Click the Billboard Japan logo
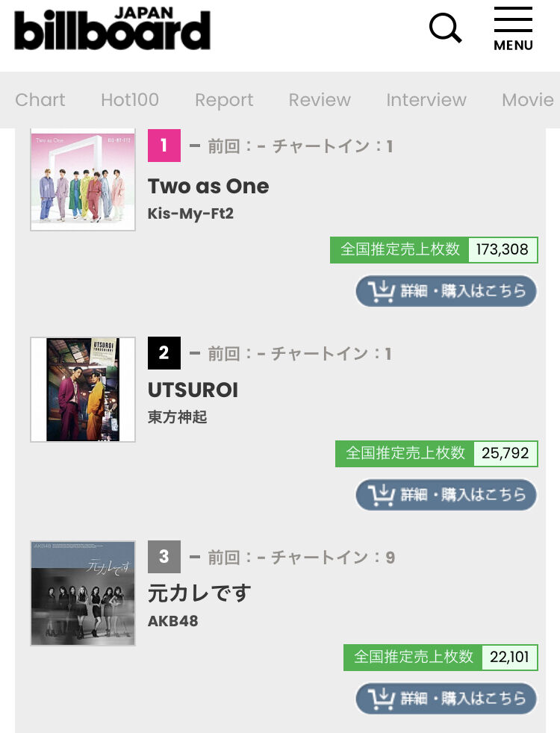Screen dimensions: 560x733 click(112, 28)
